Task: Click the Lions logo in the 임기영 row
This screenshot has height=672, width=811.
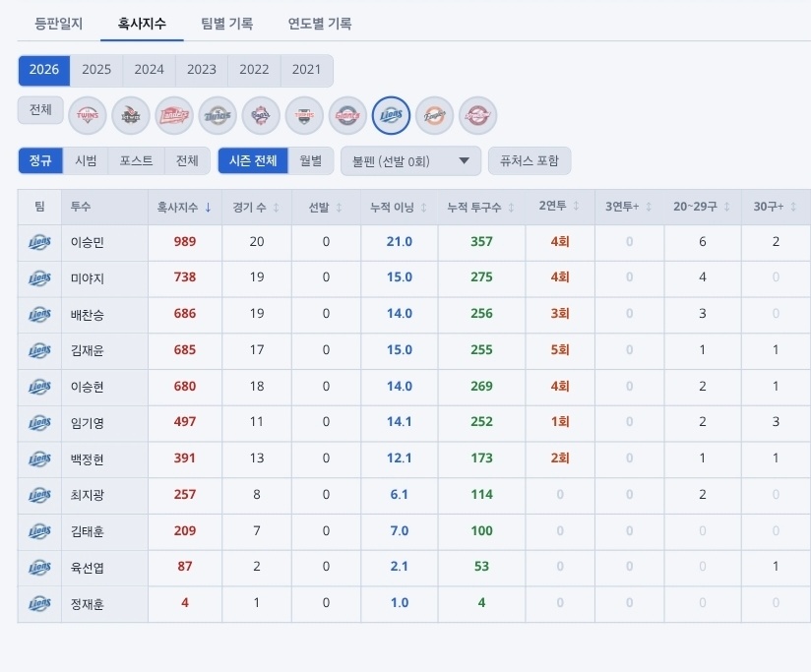Action: pos(39,423)
